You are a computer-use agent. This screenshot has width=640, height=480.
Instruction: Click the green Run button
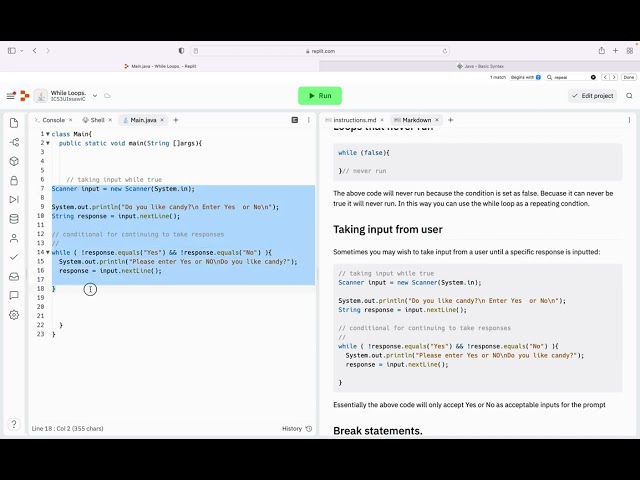click(x=320, y=96)
